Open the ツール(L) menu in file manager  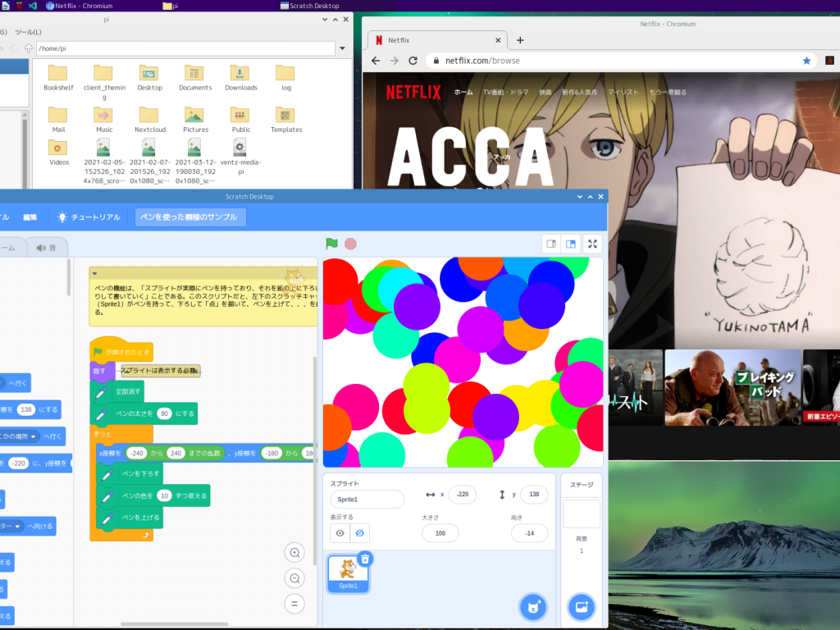click(28, 32)
